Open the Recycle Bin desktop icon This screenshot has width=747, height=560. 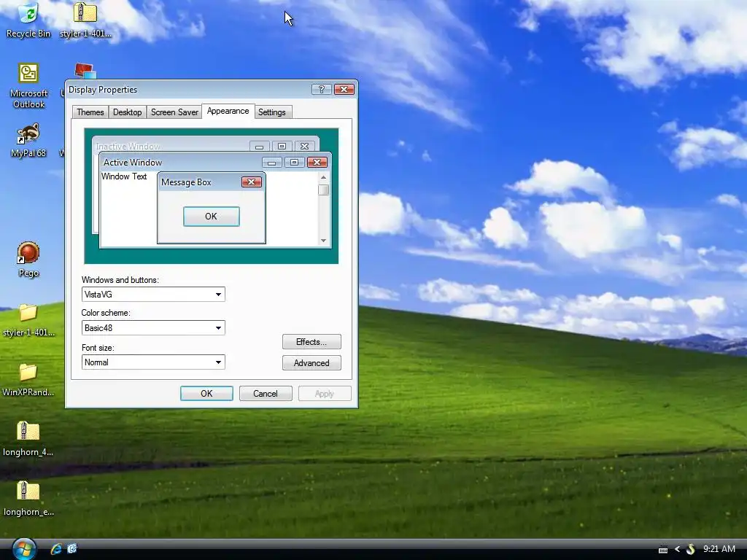tap(28, 20)
